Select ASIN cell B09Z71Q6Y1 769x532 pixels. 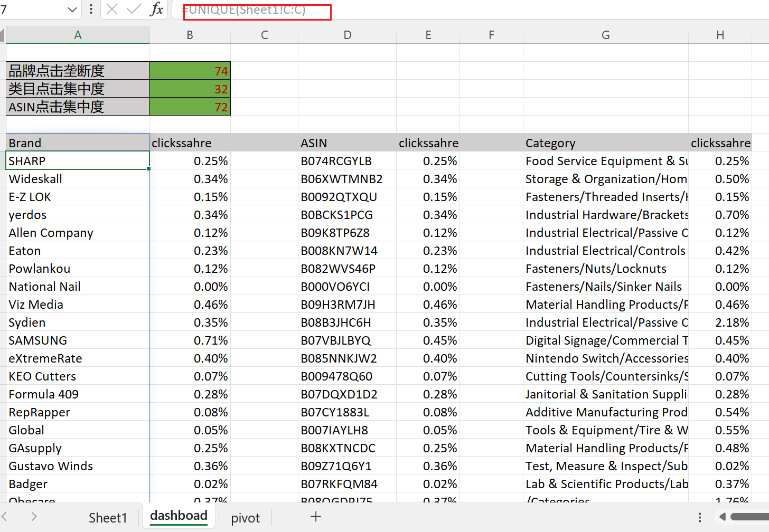[x=347, y=465]
